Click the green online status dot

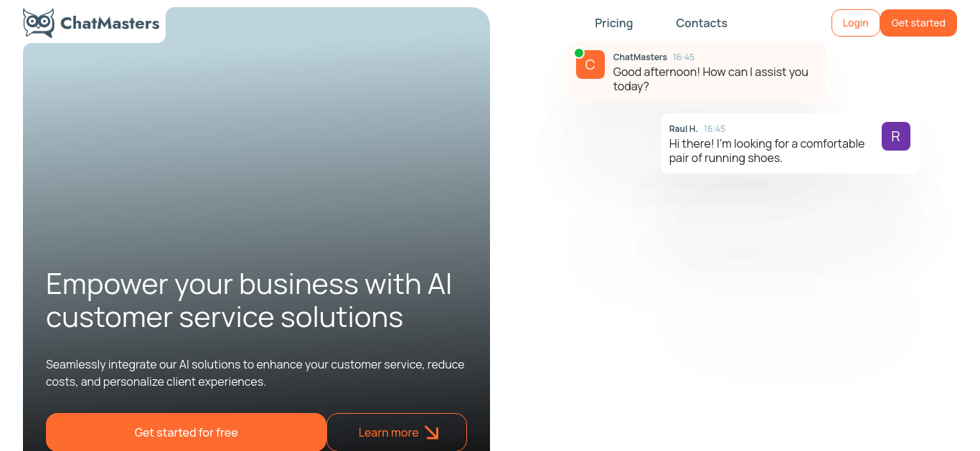point(579,53)
